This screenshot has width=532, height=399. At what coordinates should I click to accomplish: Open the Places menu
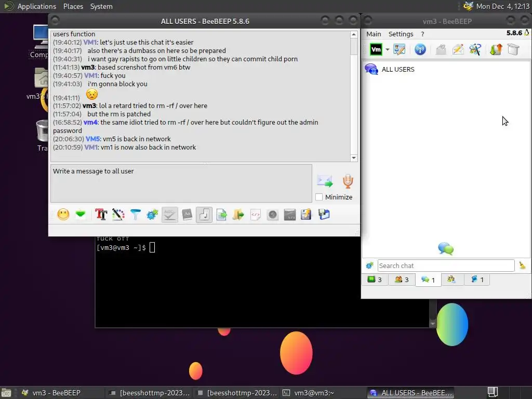tap(73, 6)
